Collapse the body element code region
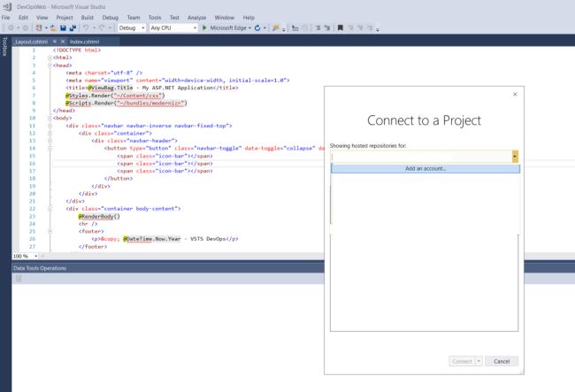Screen dimensions: 575x392 [50, 117]
